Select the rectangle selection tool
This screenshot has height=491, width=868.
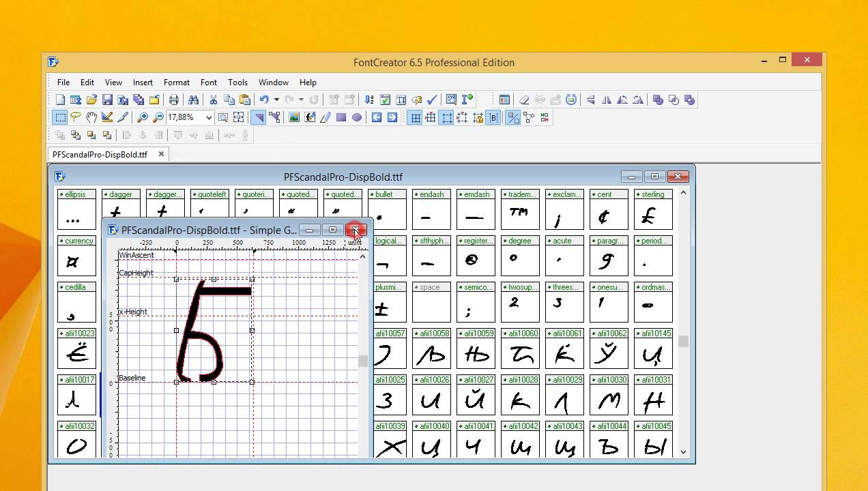pos(60,117)
